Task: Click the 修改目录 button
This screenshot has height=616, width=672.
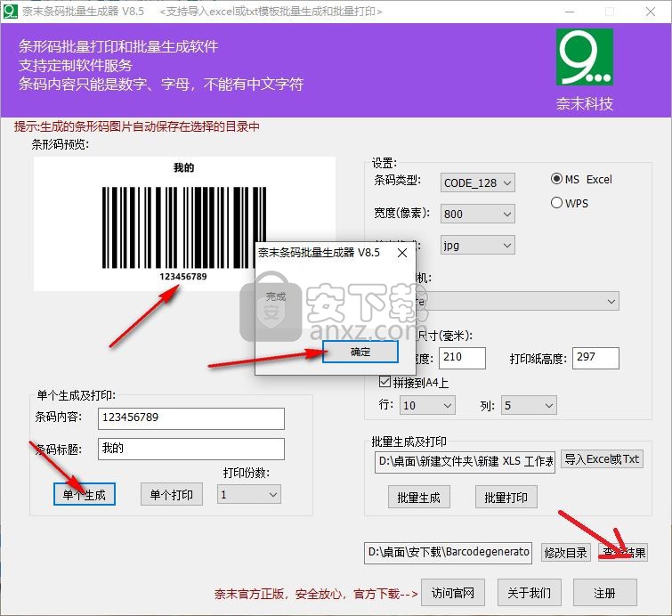Action: coord(565,553)
